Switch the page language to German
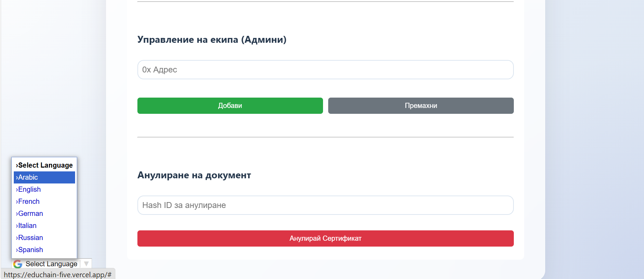This screenshot has width=644, height=279. pyautogui.click(x=31, y=213)
